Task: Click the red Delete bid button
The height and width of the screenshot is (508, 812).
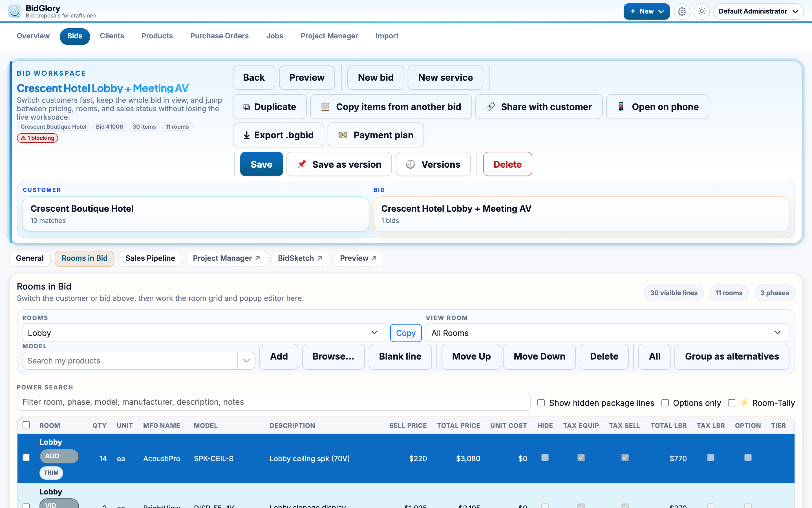Action: (x=508, y=164)
